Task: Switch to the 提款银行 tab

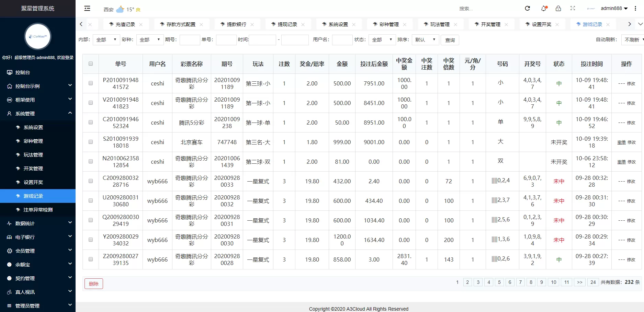Action: coord(236,24)
